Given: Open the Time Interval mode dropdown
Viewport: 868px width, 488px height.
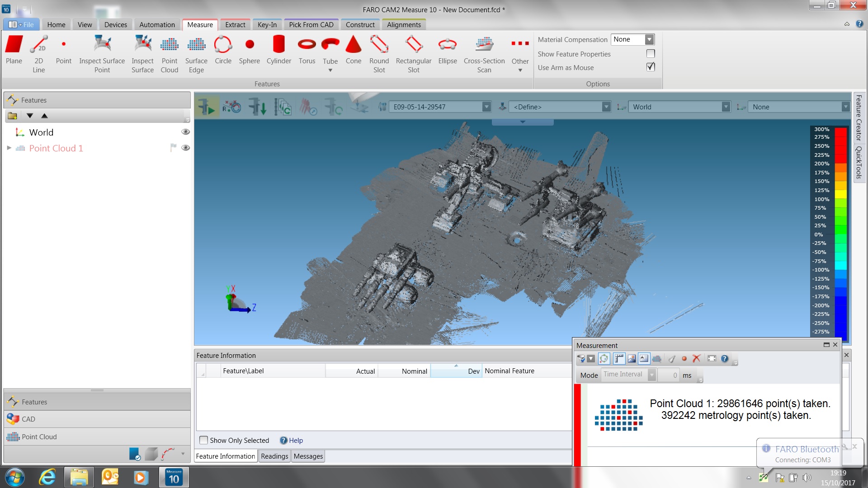Looking at the screenshot, I should 652,375.
